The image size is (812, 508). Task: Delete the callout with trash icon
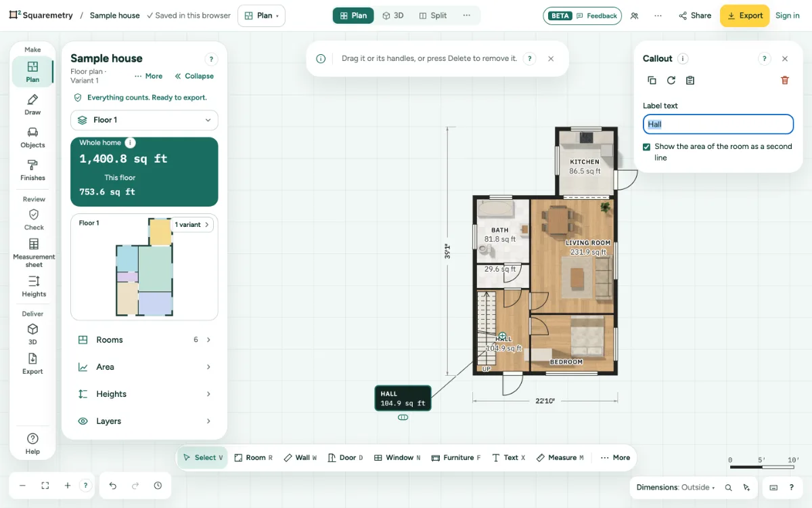(x=785, y=80)
